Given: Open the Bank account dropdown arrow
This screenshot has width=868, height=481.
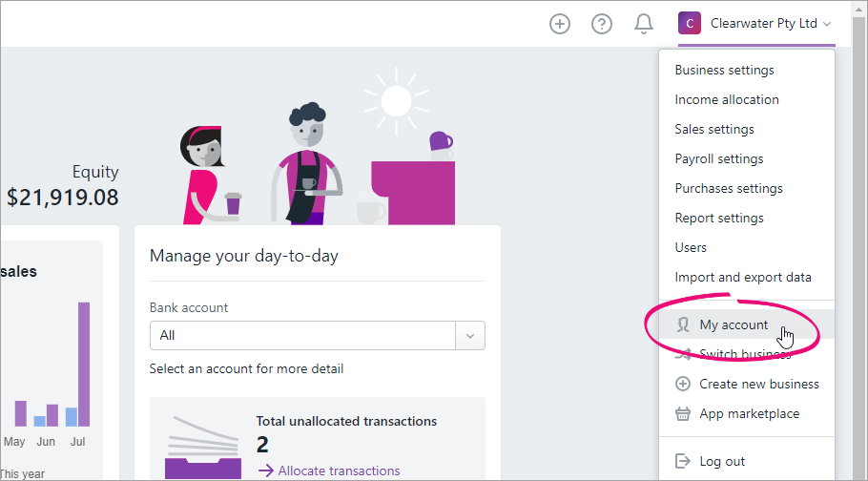Looking at the screenshot, I should [469, 336].
